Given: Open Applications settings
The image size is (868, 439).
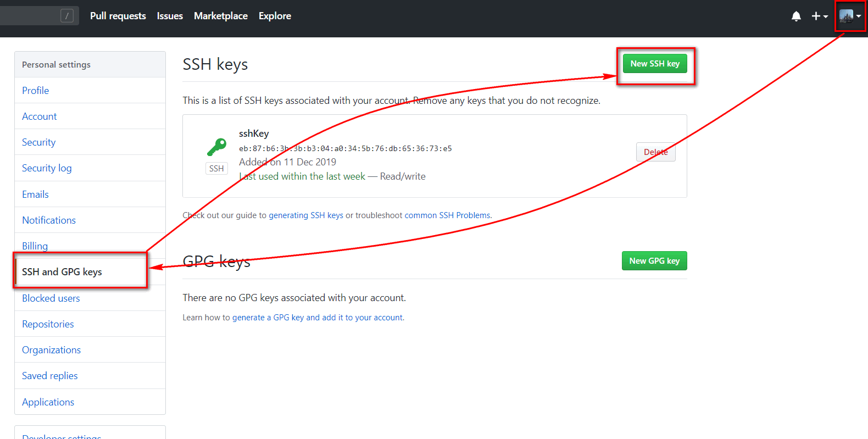Looking at the screenshot, I should tap(90, 402).
